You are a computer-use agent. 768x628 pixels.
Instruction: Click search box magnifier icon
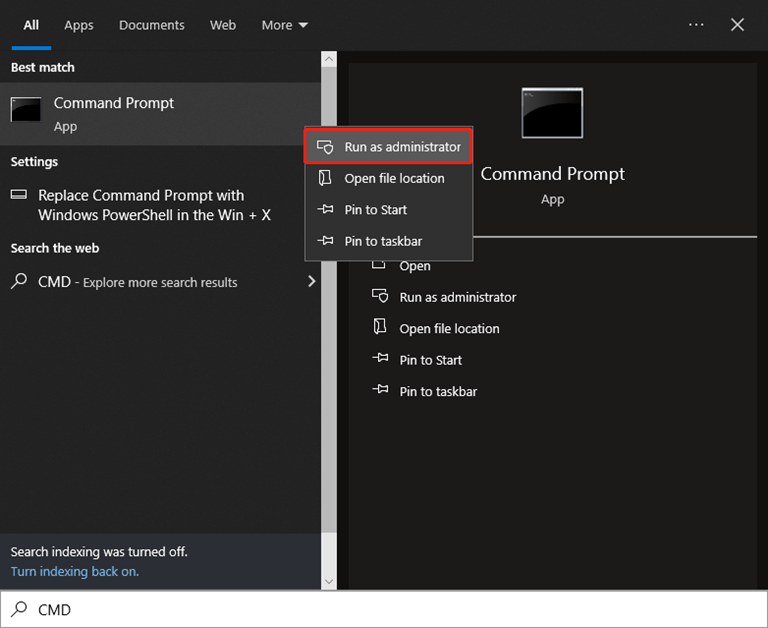(19, 609)
